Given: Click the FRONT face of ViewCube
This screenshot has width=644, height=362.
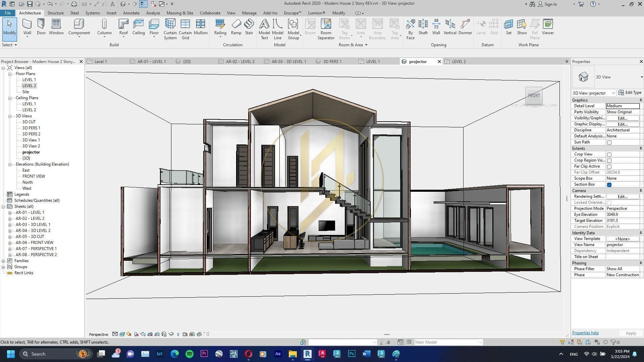Looking at the screenshot, I should tap(534, 96).
